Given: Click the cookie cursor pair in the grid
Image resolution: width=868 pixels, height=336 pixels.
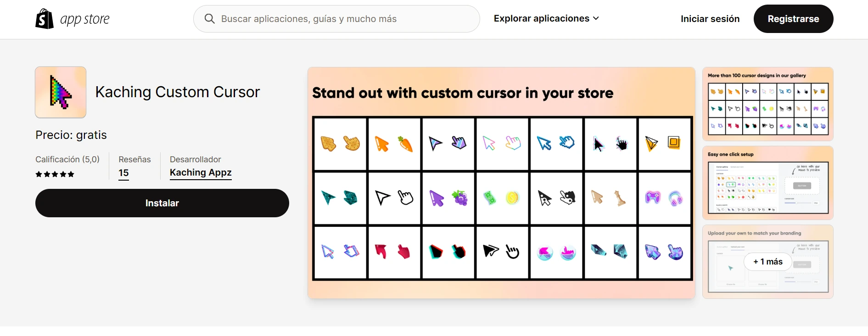Looking at the screenshot, I should (x=340, y=144).
